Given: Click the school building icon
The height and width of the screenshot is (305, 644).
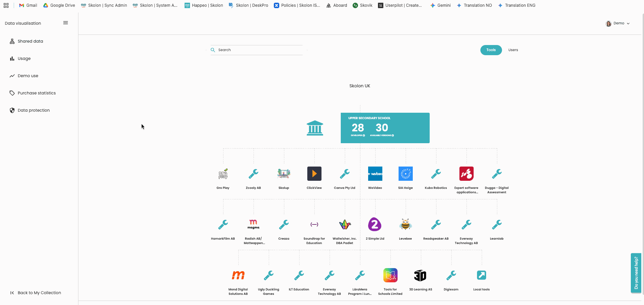Looking at the screenshot, I should [315, 128].
